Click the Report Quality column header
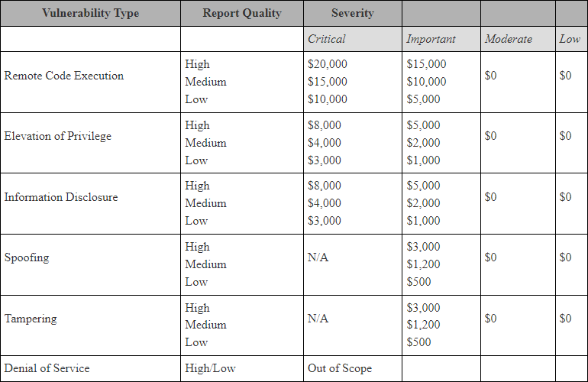This screenshot has height=382, width=588. point(241,13)
